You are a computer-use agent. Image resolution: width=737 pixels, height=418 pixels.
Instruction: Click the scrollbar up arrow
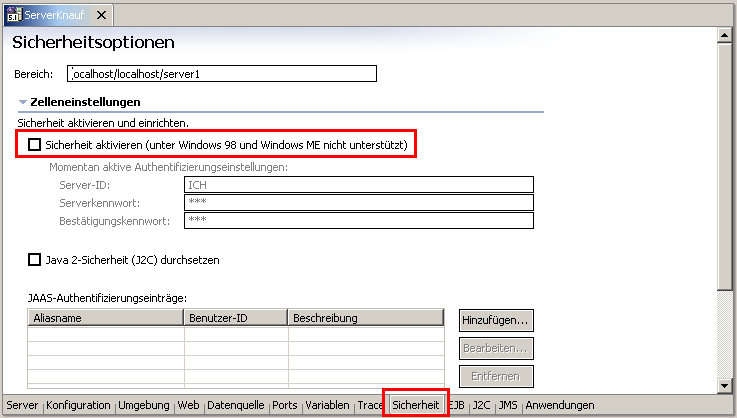coord(724,35)
